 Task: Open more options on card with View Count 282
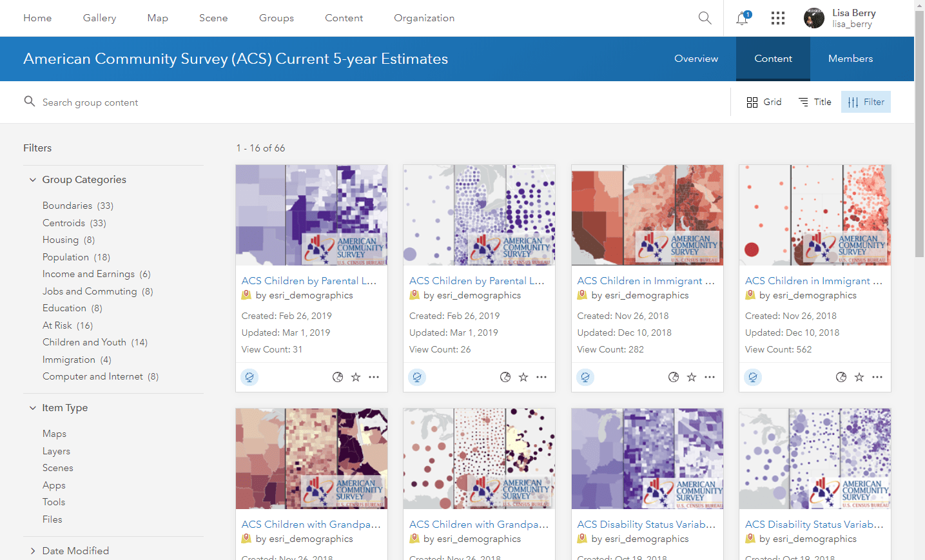point(710,377)
